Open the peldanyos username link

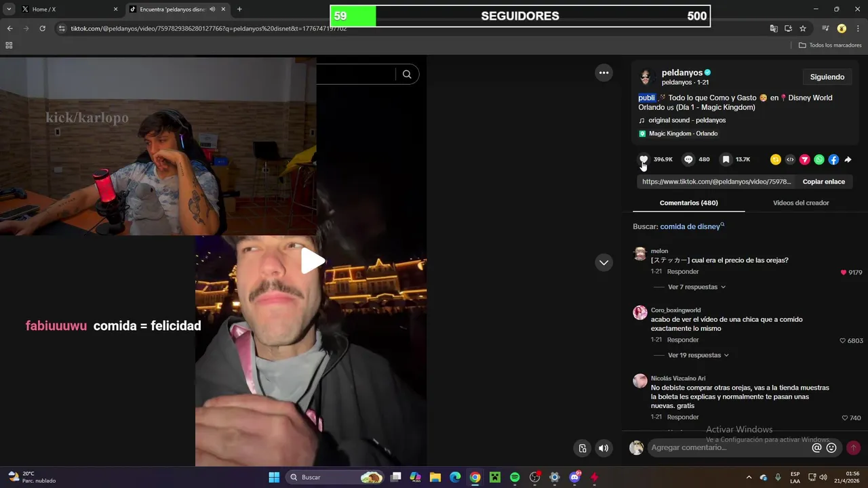[682, 73]
